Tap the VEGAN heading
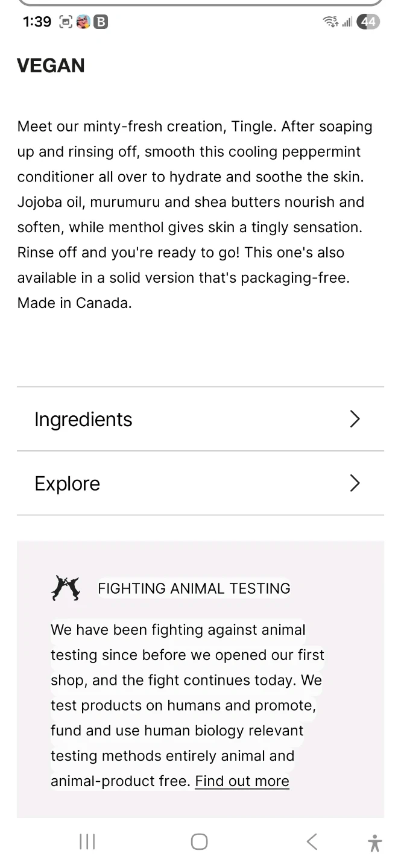 click(x=51, y=66)
